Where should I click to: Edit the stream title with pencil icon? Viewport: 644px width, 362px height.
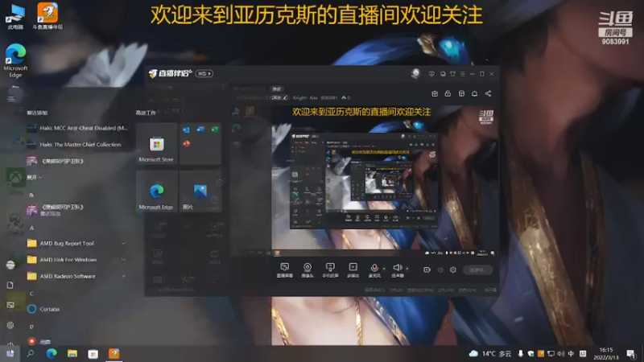(285, 97)
